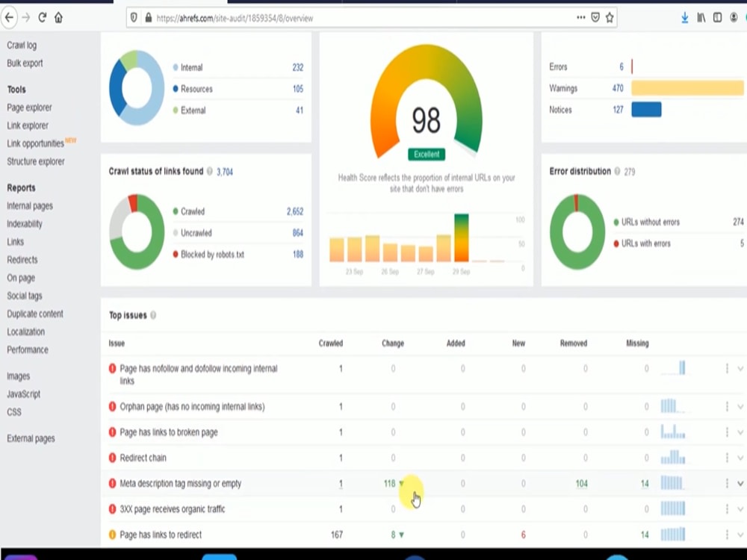Open options menu for nofollow dofollow issue
This screenshot has height=560, width=747.
[x=727, y=369]
